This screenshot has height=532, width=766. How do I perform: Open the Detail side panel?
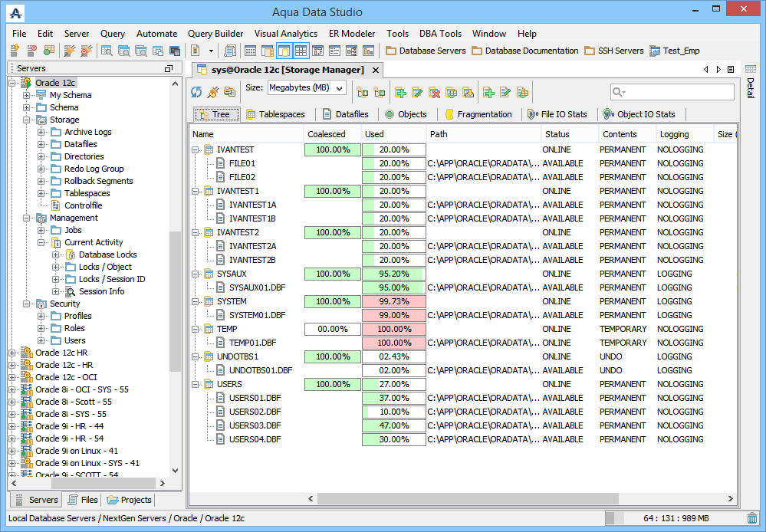[x=750, y=87]
